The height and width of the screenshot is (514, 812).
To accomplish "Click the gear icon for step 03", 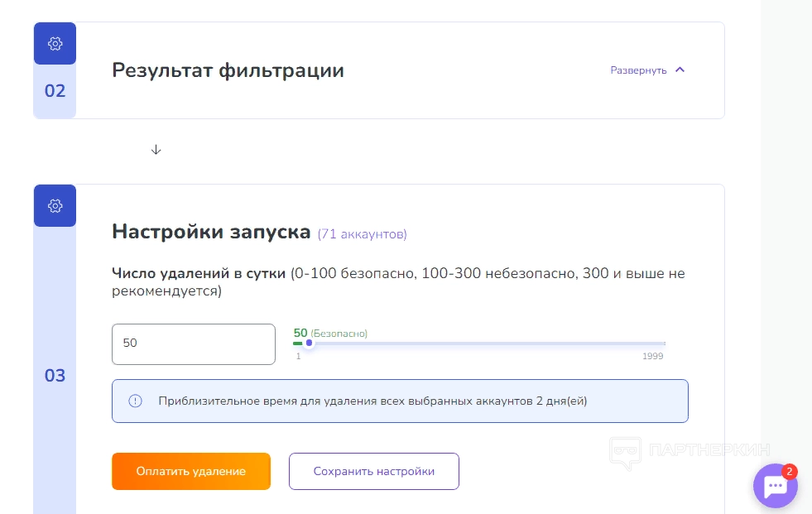I will click(x=55, y=205).
